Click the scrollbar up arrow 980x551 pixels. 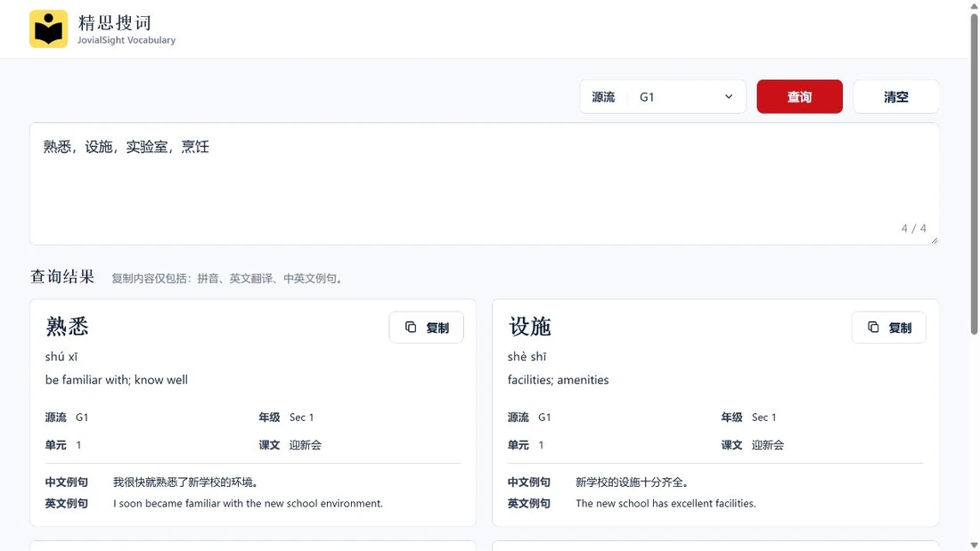[974, 5]
